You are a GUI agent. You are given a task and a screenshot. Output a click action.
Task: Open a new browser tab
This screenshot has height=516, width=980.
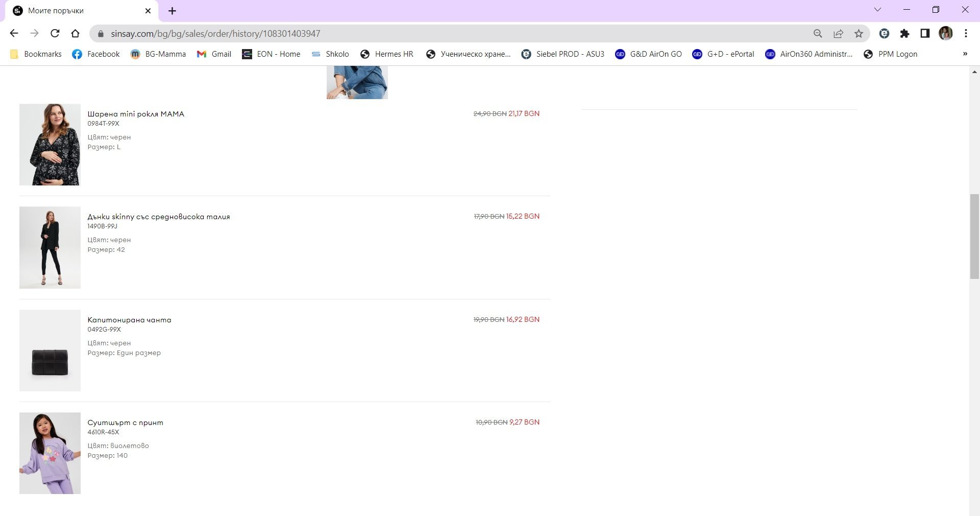(172, 11)
